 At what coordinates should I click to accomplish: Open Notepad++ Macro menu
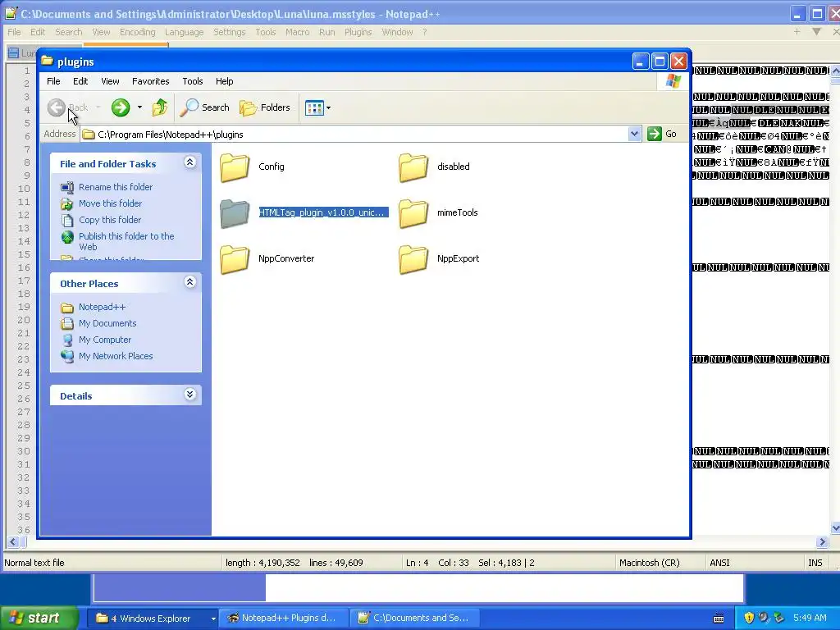tap(297, 32)
